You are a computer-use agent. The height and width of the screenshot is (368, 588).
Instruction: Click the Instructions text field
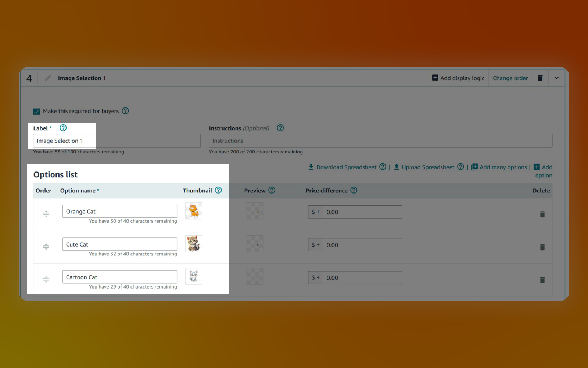380,141
